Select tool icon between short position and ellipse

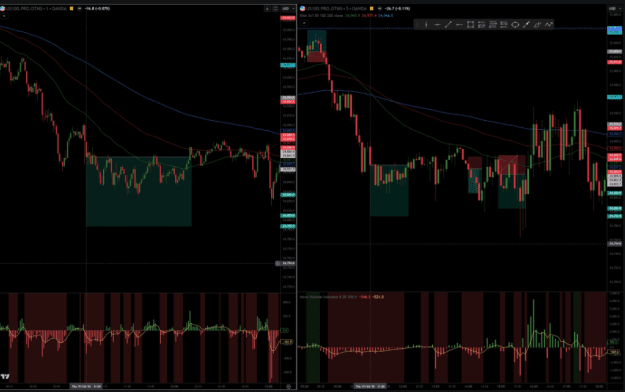point(504,25)
